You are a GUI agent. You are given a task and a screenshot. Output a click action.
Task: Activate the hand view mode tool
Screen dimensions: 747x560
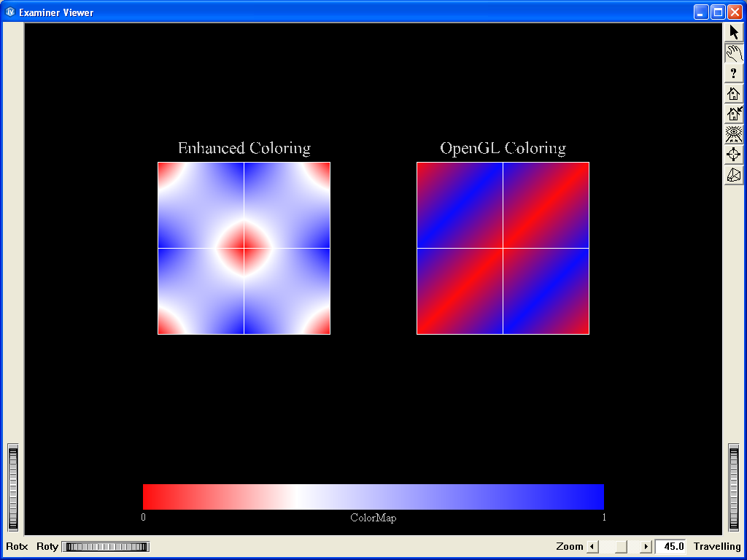point(734,52)
